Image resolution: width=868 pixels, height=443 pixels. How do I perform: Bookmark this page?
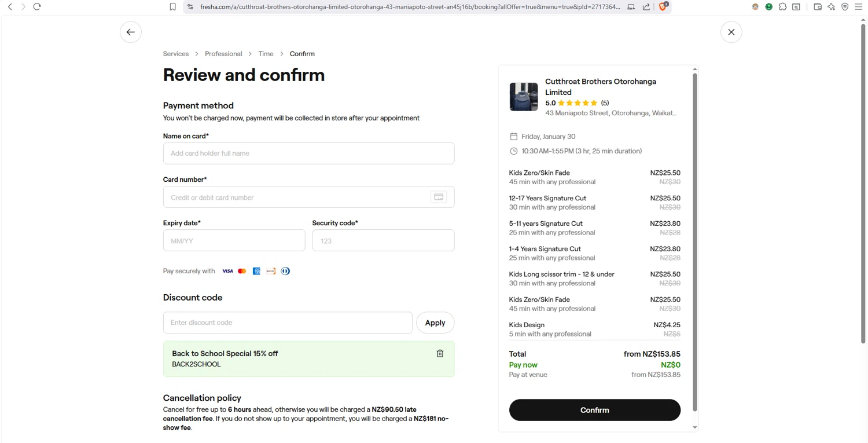[x=172, y=7]
